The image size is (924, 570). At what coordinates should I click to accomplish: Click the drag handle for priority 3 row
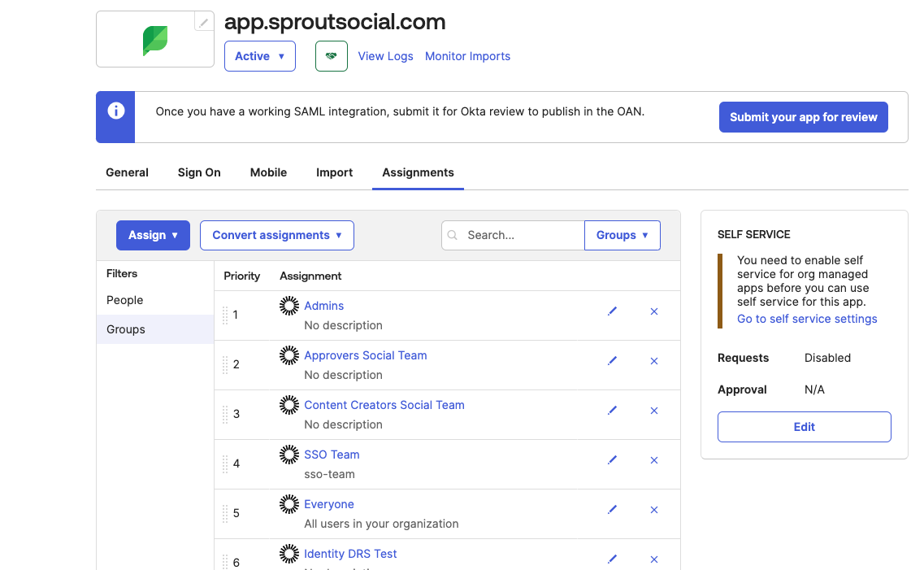point(225,415)
